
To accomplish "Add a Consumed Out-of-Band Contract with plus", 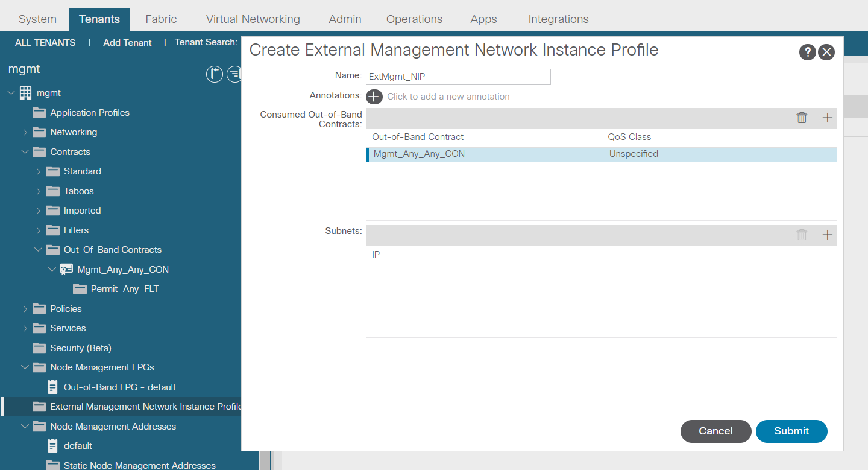I will tap(828, 118).
